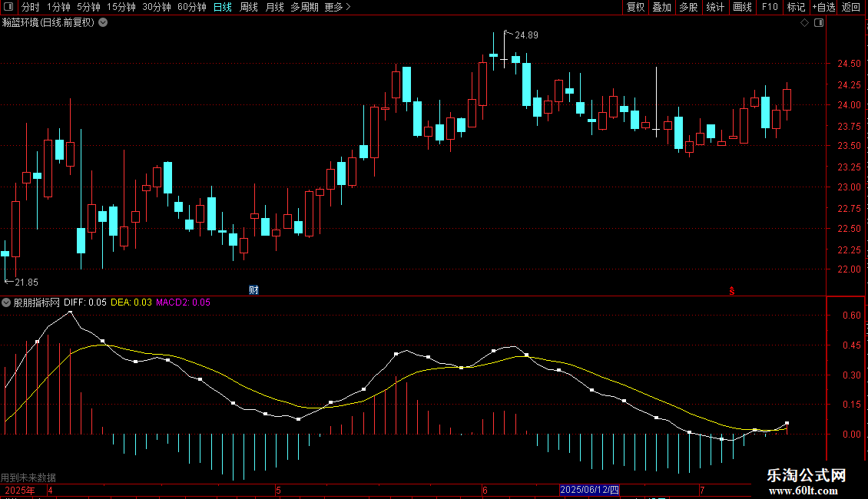The height and width of the screenshot is (499, 868).
Task: Open the indicator panel dropdown arrow
Action: pyautogui.click(x=6, y=302)
